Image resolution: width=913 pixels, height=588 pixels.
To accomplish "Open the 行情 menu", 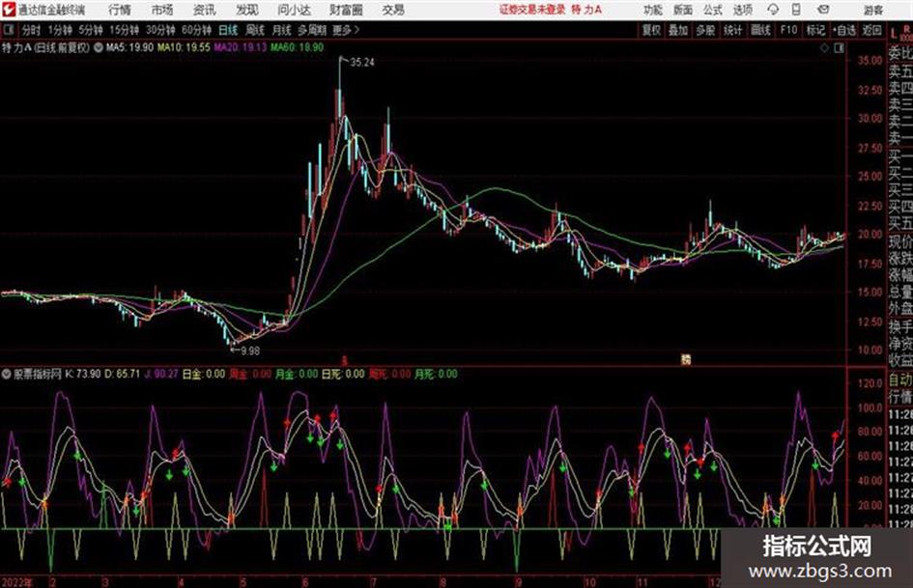I will click(120, 10).
